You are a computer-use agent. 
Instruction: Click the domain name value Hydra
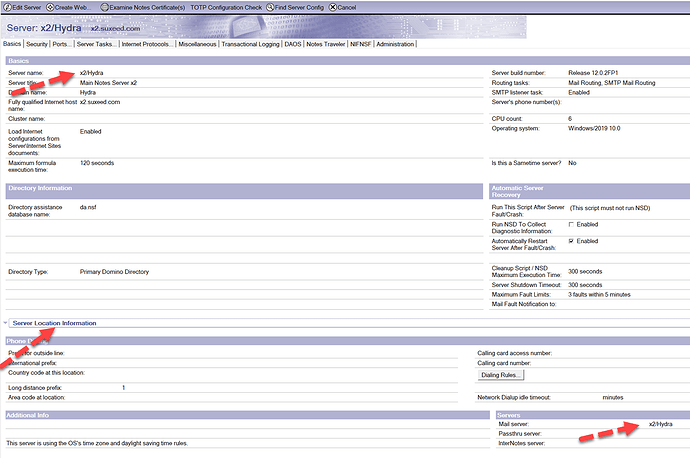pos(88,92)
